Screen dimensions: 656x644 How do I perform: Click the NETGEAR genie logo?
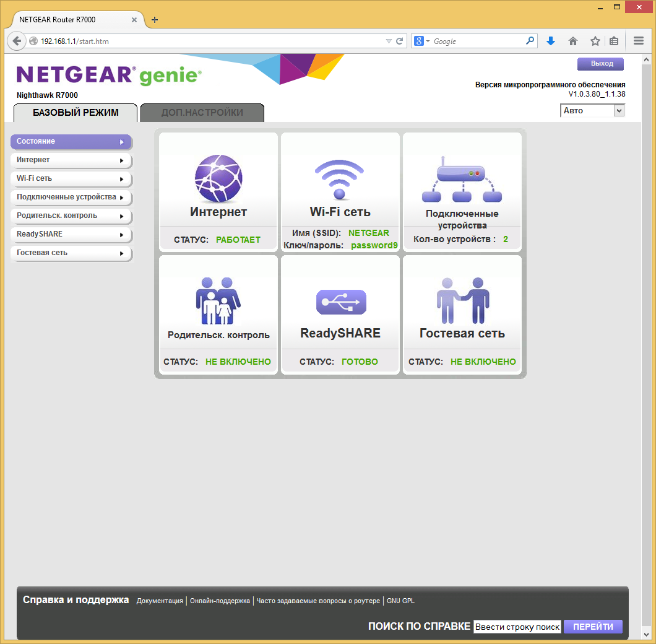pos(109,76)
